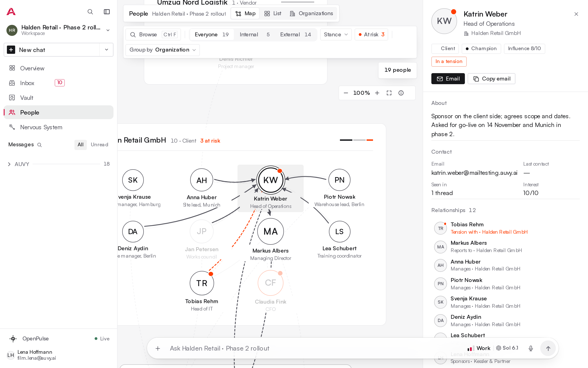Select Markus Albers node on map
This screenshot has width=588, height=368.
(270, 231)
